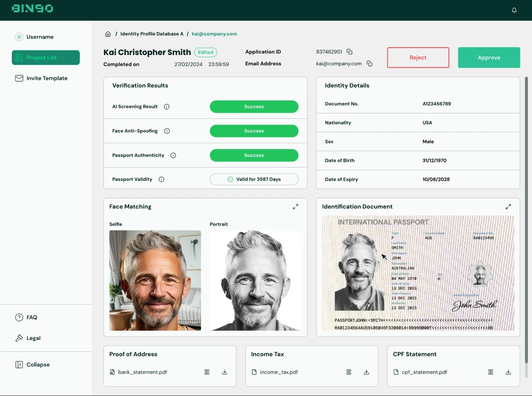Screen dimensions: 532x396
Task: Click the kai@company.com breadcrumb link
Action: point(215,34)
